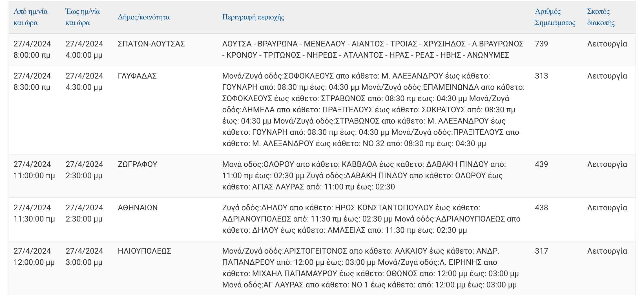Click the 'Αριθμός Σημειώματος' column header
Image resolution: width=644 pixels, height=295 pixels.
tap(555, 17)
